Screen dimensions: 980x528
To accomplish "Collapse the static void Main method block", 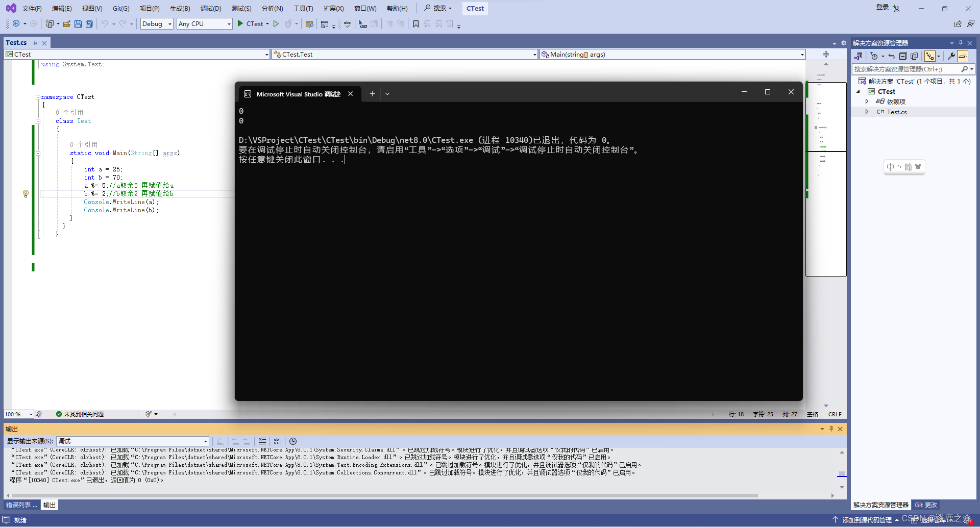I will (38, 153).
